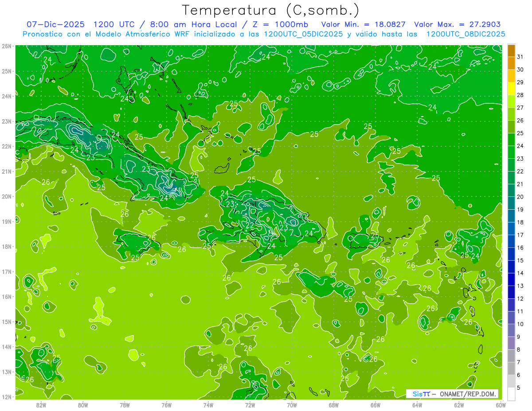Click the 24N latitude axis label

[6, 96]
